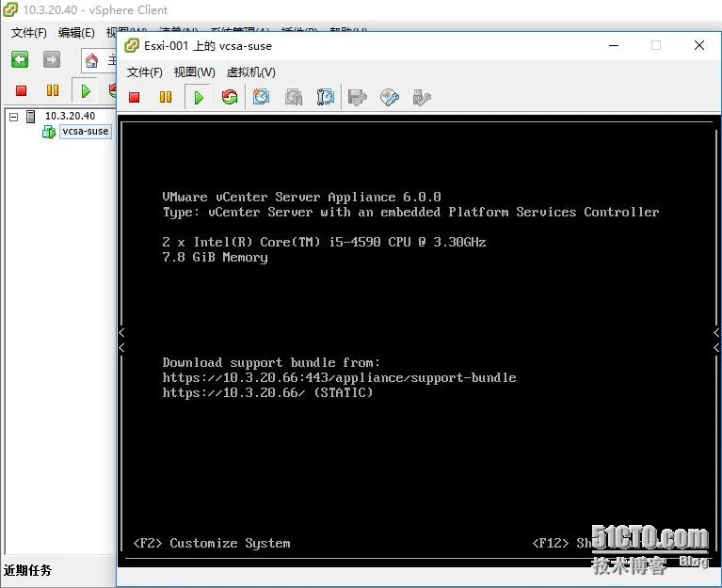Click the console Suspend pause icon
Screen dimensions: 722x588
(x=166, y=97)
